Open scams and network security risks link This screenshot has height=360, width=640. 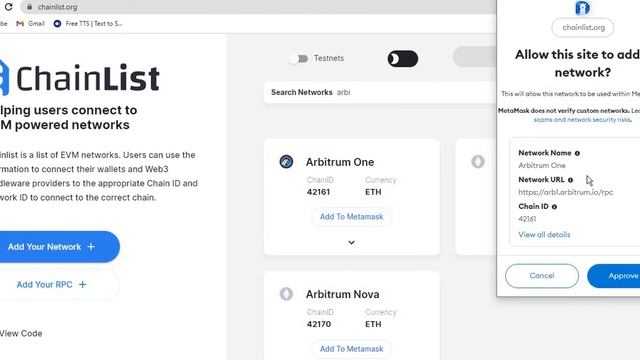[582, 120]
